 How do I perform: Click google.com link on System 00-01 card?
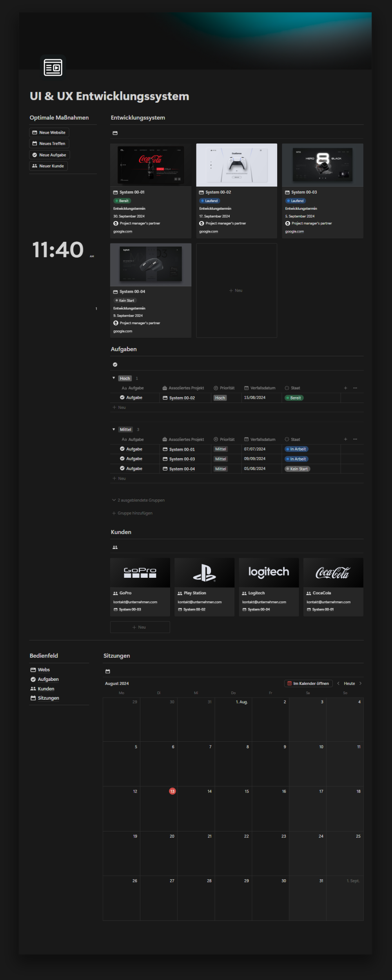click(x=123, y=232)
